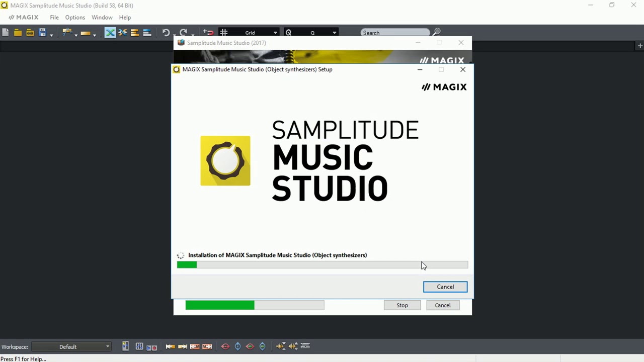Screen dimensions: 644x362
Task: Click the move to previous marker icon
Action: point(170,346)
